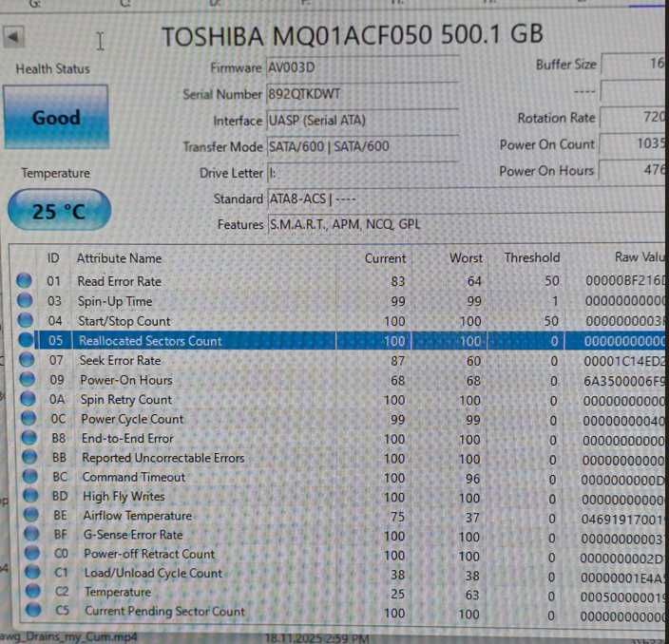The image size is (669, 644).
Task: Click the Drive Letter field
Action: click(x=363, y=173)
